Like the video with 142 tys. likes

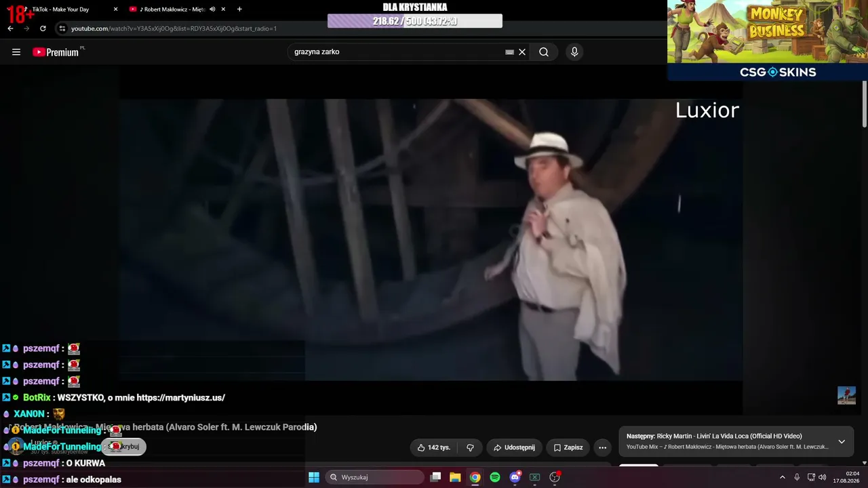click(x=434, y=447)
